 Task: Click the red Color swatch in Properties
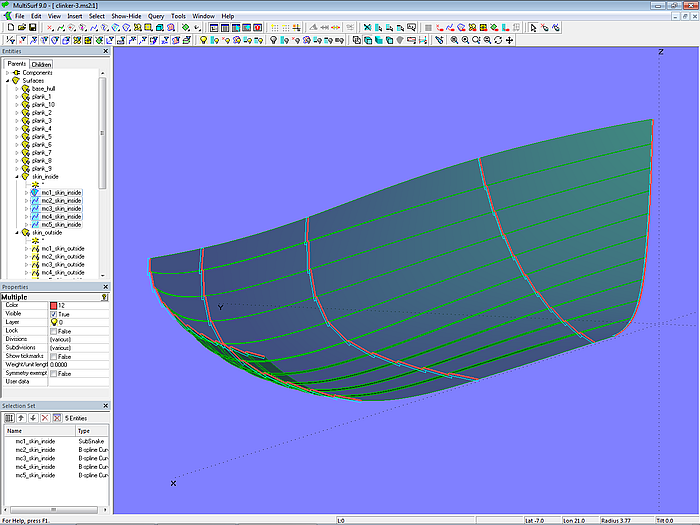(54, 305)
